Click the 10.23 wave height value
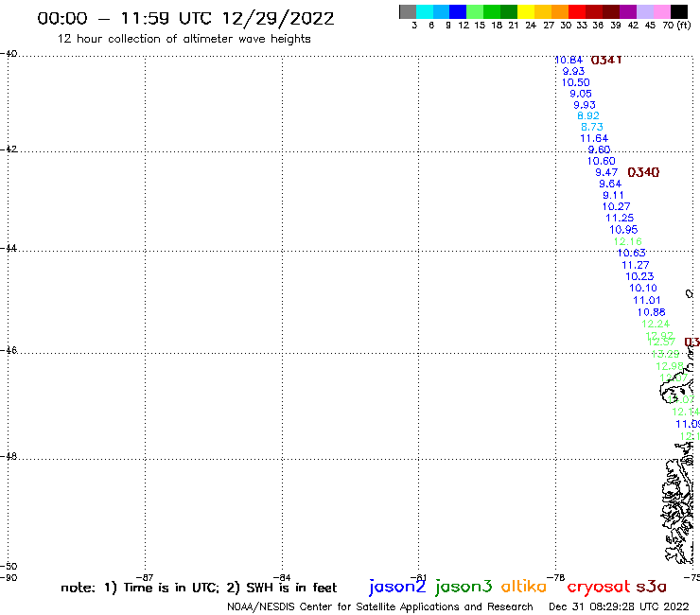This screenshot has width=700, height=615. [639, 276]
